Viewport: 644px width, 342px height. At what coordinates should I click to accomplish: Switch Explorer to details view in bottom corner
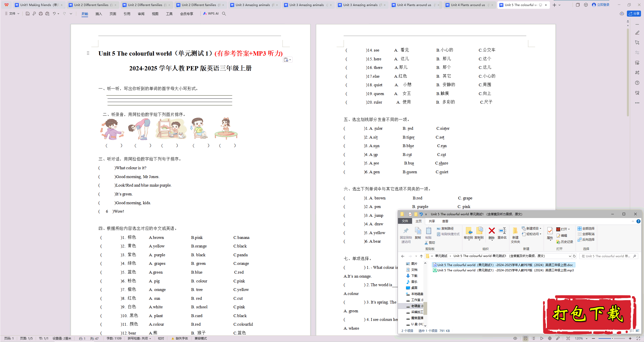tap(632, 331)
